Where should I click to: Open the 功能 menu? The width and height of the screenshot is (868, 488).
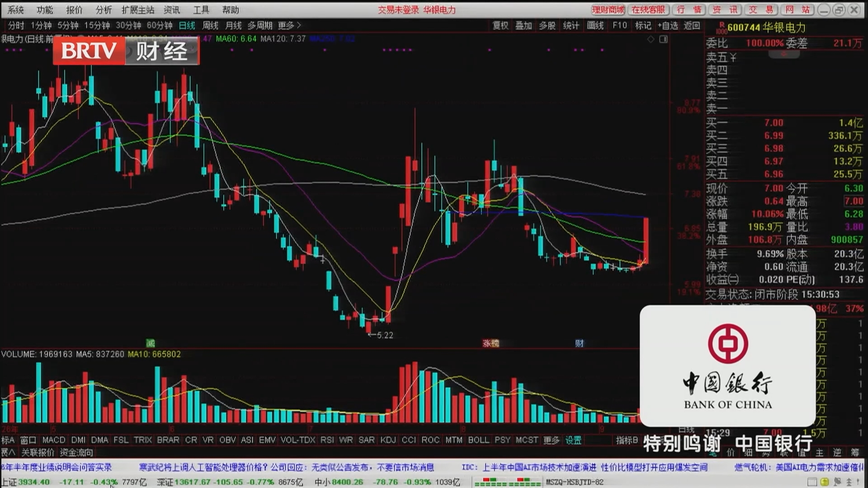(x=45, y=9)
